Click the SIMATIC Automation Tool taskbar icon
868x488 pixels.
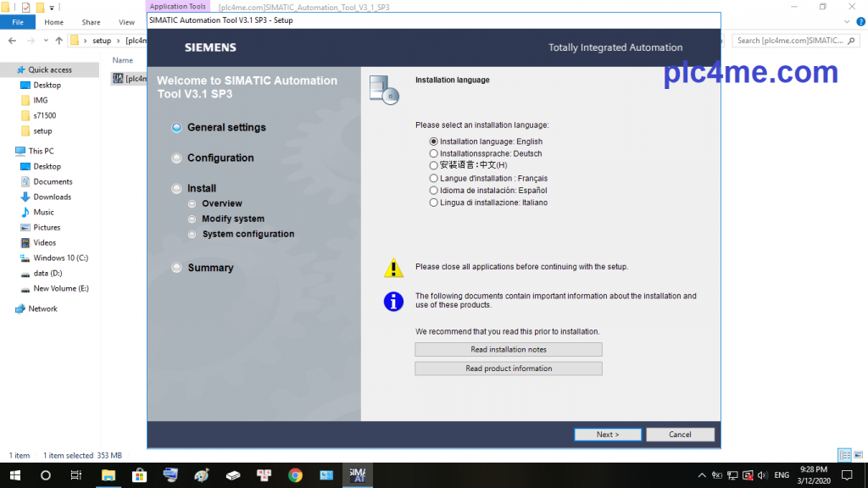[357, 475]
